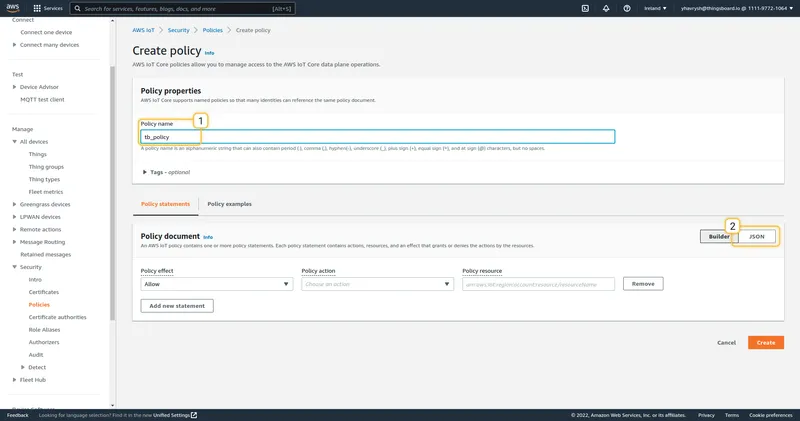Screen dimensions: 800x421
Task: Open Fleet metrics in sidebar
Action: [46, 192]
